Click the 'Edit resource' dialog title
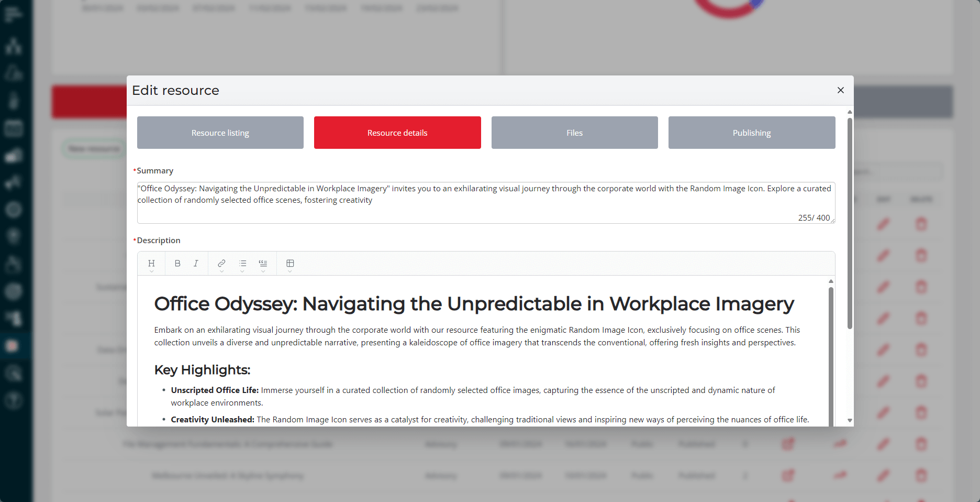The image size is (980, 502). 175,91
